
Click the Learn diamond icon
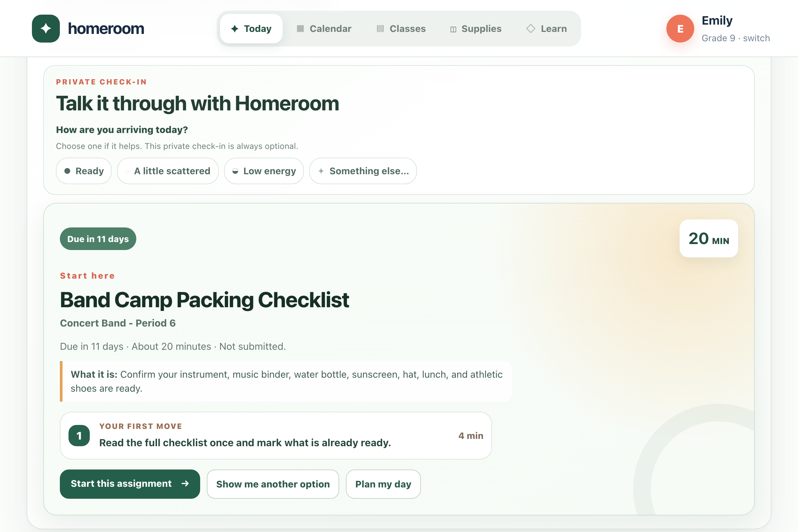(x=531, y=29)
